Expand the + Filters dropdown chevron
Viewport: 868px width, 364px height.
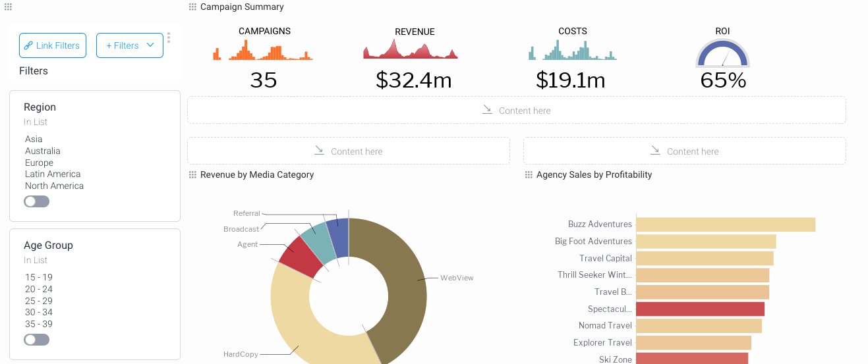coord(150,45)
